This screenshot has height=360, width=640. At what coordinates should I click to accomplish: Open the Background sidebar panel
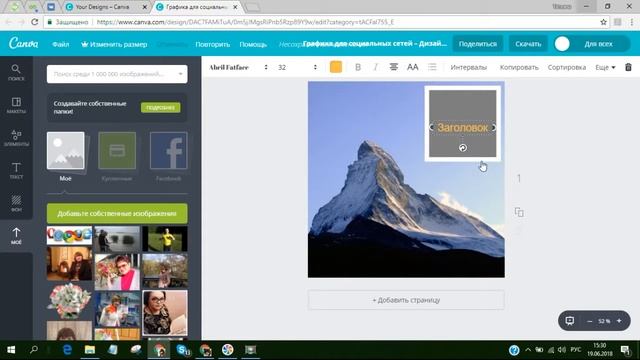click(x=16, y=203)
